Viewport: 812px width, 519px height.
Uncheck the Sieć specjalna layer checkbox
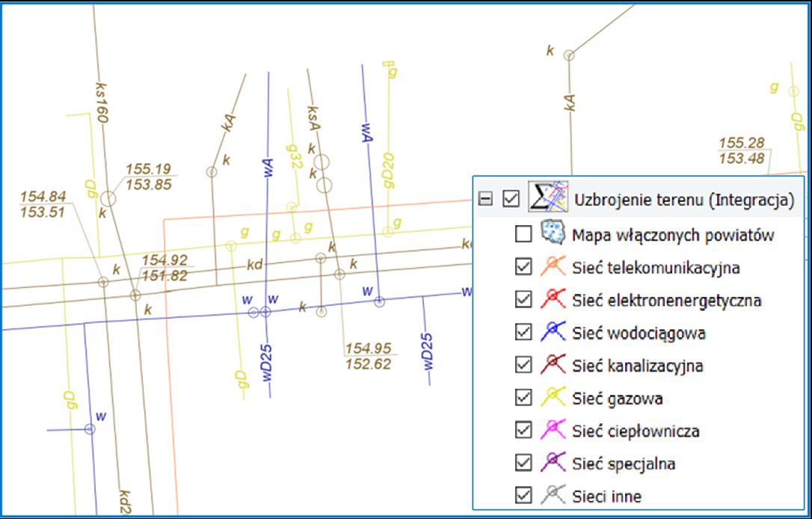coord(523,464)
